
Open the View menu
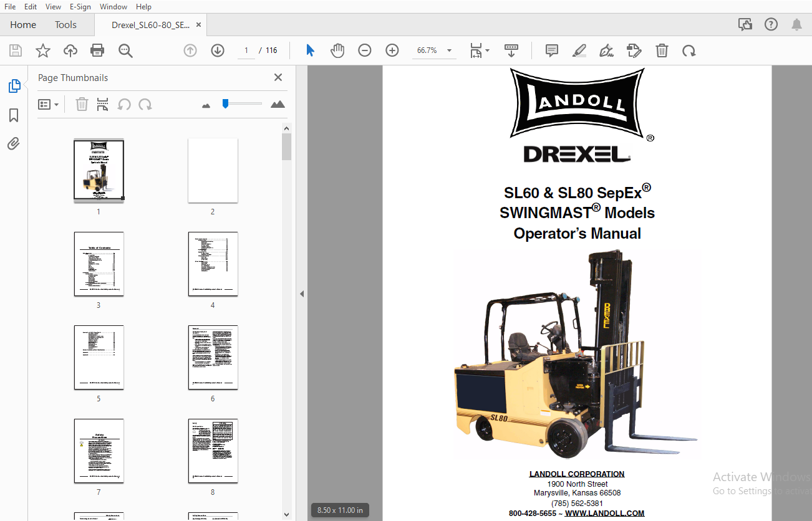pos(54,6)
